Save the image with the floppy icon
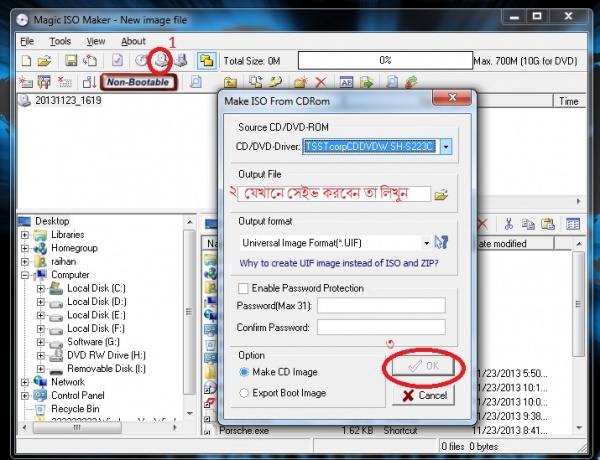Viewport: 600px width, 460px height. [x=71, y=60]
